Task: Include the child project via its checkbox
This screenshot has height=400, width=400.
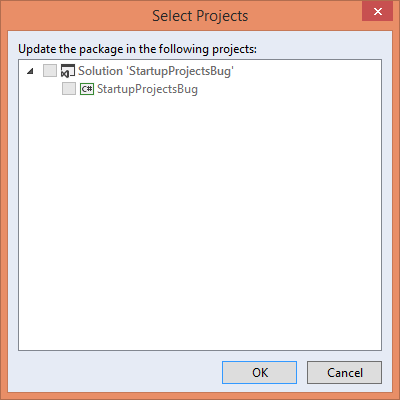Action: (x=69, y=89)
